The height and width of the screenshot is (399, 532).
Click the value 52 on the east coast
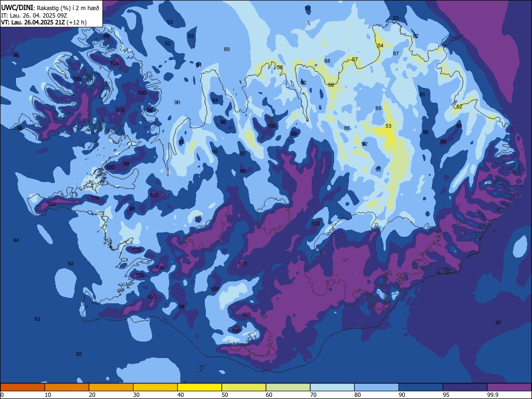pos(460,106)
